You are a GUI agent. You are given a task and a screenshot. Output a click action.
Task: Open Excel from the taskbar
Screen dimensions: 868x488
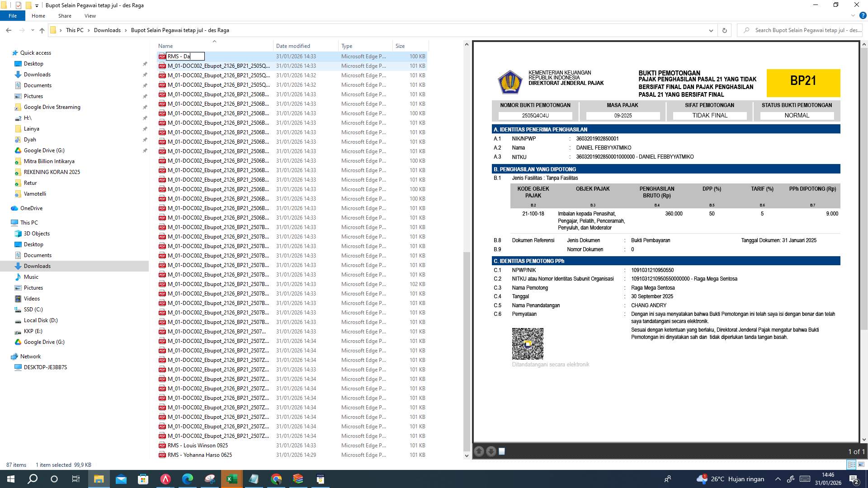click(232, 479)
